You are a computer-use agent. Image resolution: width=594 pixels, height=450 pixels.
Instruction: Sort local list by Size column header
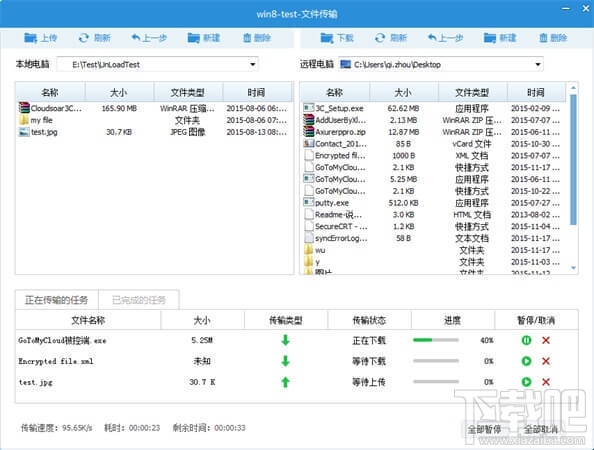tap(119, 92)
